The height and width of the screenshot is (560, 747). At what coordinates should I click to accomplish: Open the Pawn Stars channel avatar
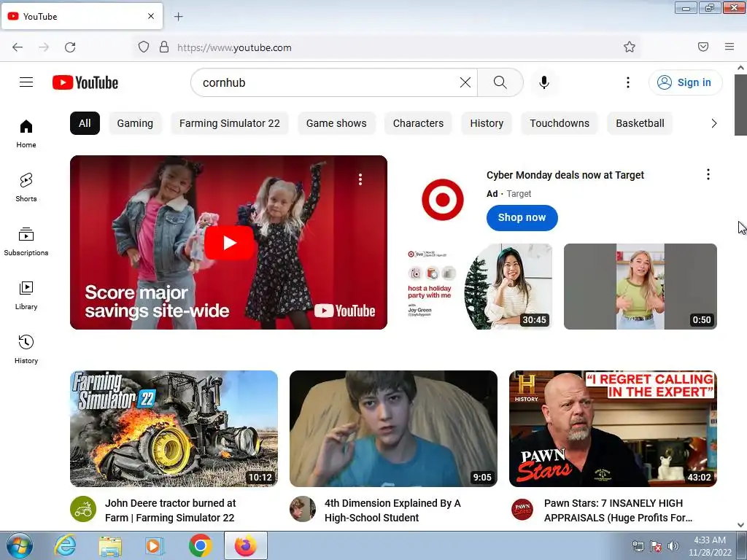click(x=522, y=509)
